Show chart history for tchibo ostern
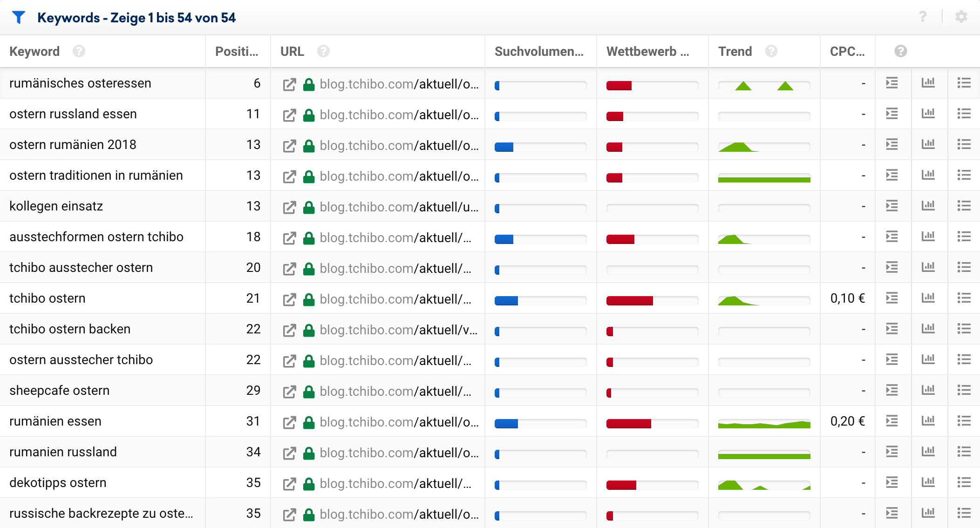Screen dimensions: 980x528 928,298
